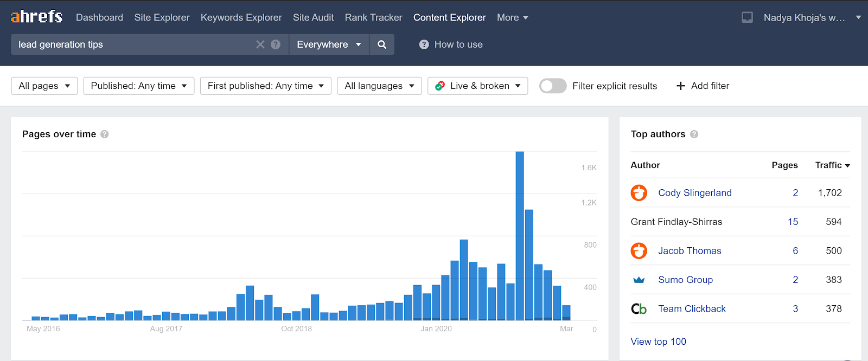This screenshot has width=868, height=361.
Task: Click Team Clickback pages count 3
Action: (x=795, y=308)
